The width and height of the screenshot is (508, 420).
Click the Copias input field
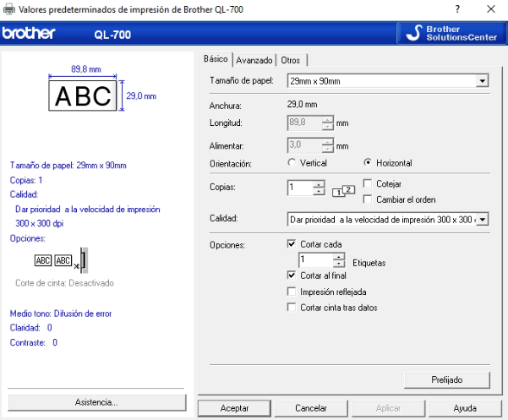pos(300,188)
